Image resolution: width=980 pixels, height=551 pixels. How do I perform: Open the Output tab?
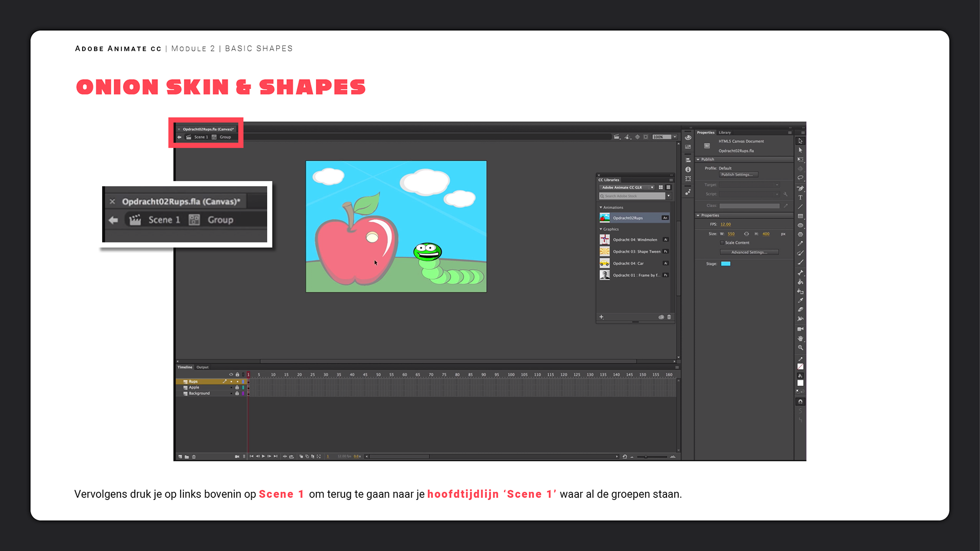point(203,367)
